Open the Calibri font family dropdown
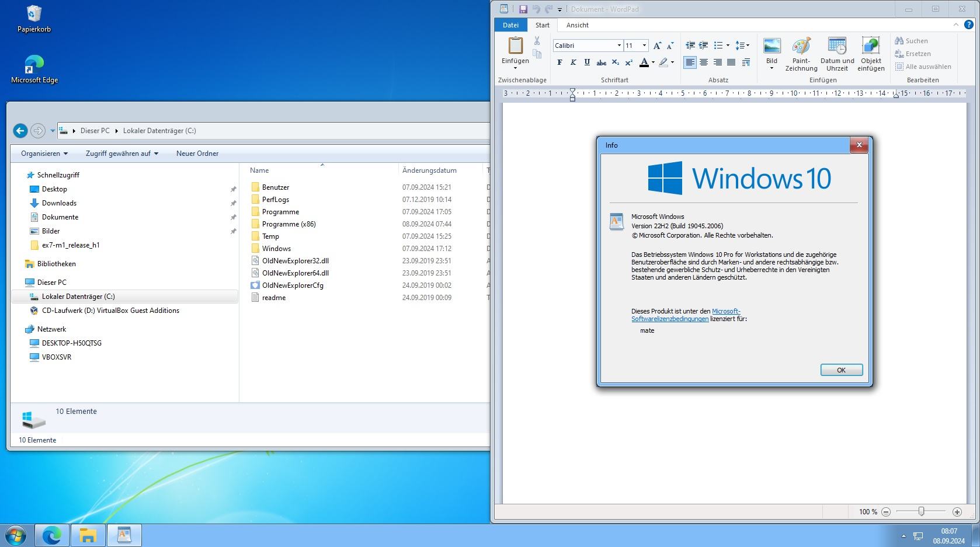This screenshot has width=980, height=547. [x=619, y=46]
